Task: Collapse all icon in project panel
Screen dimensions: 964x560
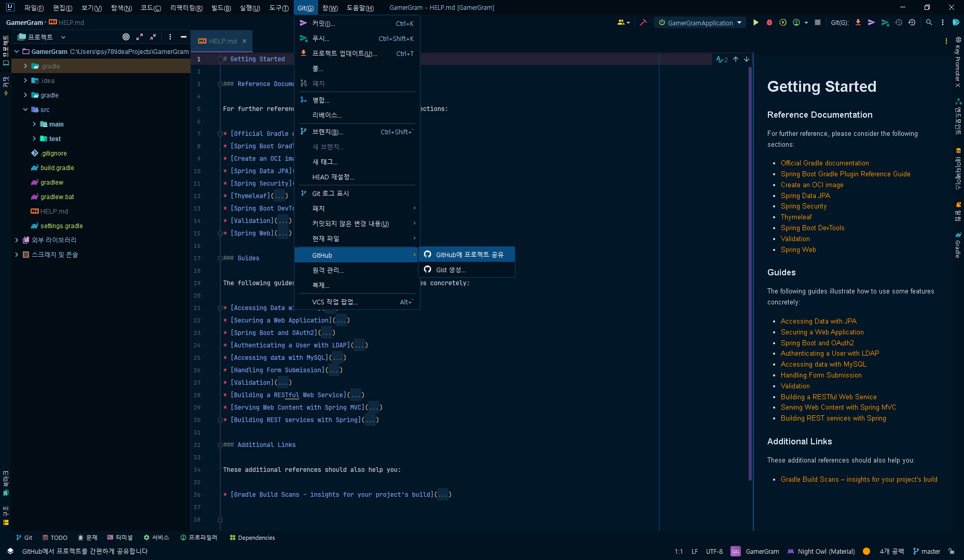Action: tap(153, 37)
